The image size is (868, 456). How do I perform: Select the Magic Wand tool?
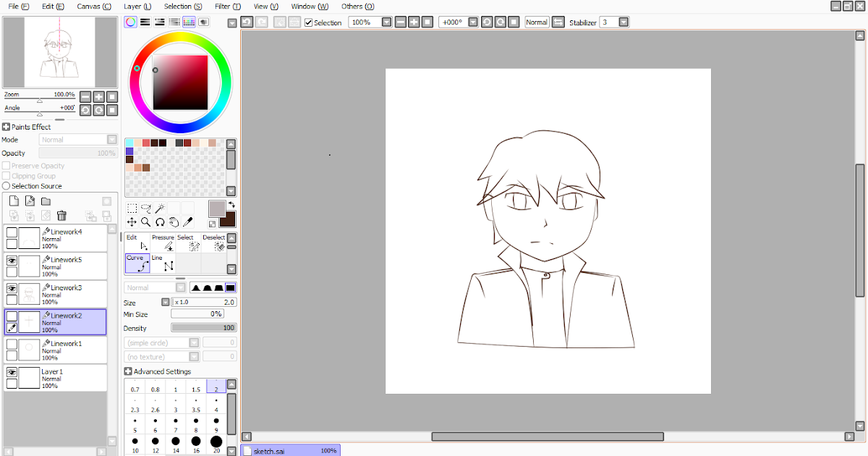click(x=160, y=208)
